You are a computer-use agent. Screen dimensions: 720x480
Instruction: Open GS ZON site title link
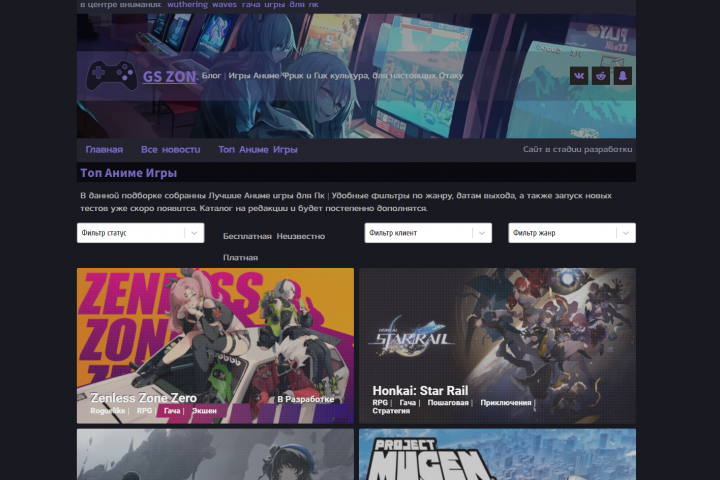coord(169,76)
